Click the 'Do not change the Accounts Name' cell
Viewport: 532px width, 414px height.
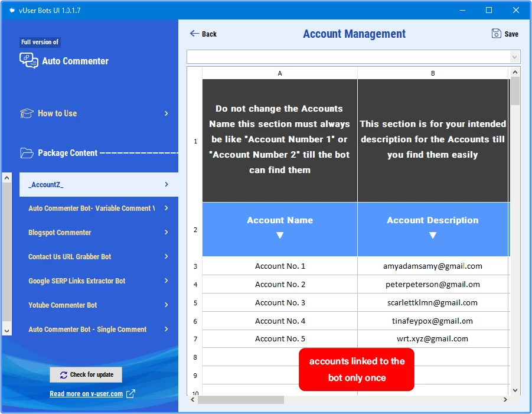tap(280, 141)
